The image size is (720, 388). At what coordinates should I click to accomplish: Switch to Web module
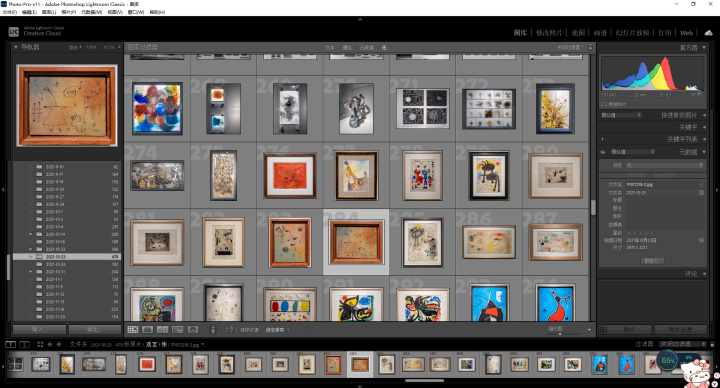(x=686, y=33)
